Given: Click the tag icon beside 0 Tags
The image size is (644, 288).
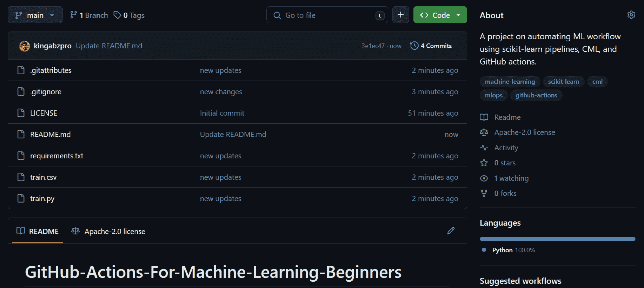Looking at the screenshot, I should click(117, 15).
